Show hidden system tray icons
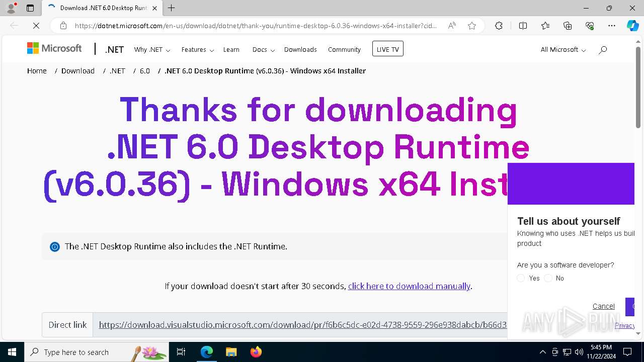644x362 pixels. click(542, 352)
